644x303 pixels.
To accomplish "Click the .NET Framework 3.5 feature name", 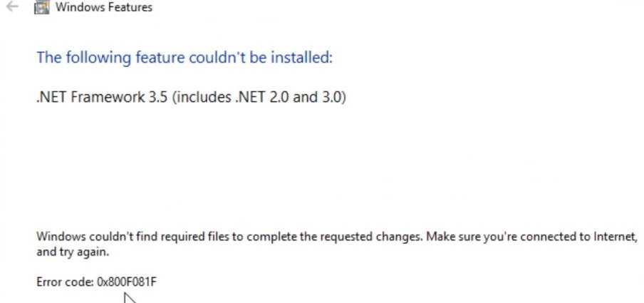I will pos(102,97).
